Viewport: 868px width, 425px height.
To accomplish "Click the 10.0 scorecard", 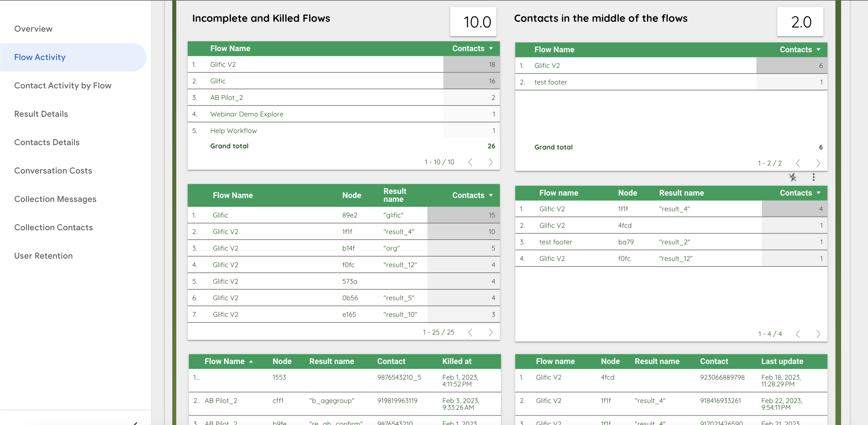I will click(x=473, y=22).
